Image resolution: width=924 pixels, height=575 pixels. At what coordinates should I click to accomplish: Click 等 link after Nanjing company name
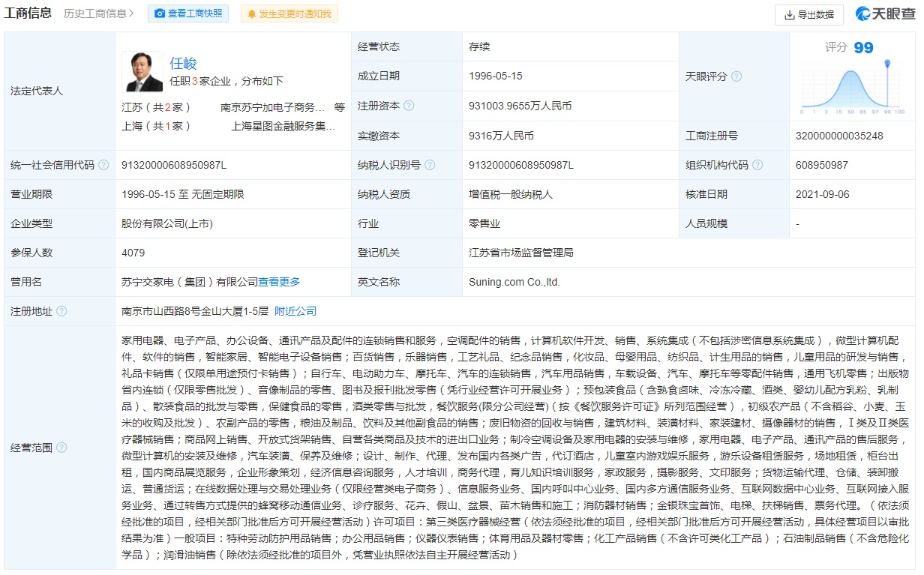click(x=340, y=107)
